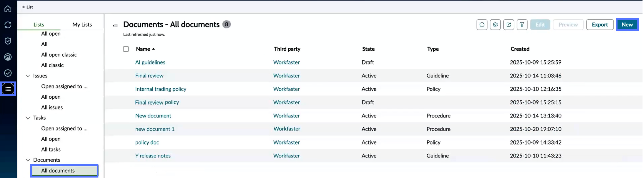Image resolution: width=644 pixels, height=178 pixels.
Task: Select All issues list
Action: [x=52, y=107]
